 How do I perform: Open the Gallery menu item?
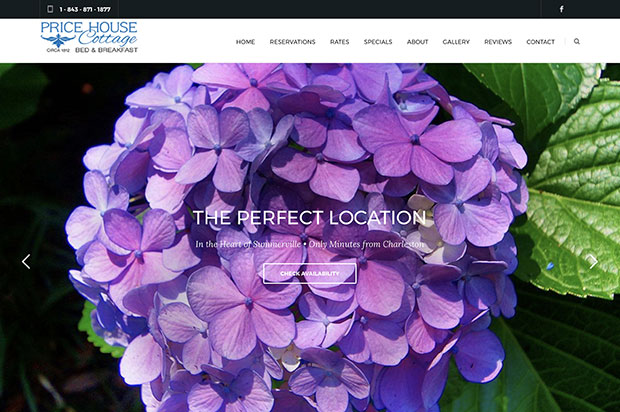456,42
